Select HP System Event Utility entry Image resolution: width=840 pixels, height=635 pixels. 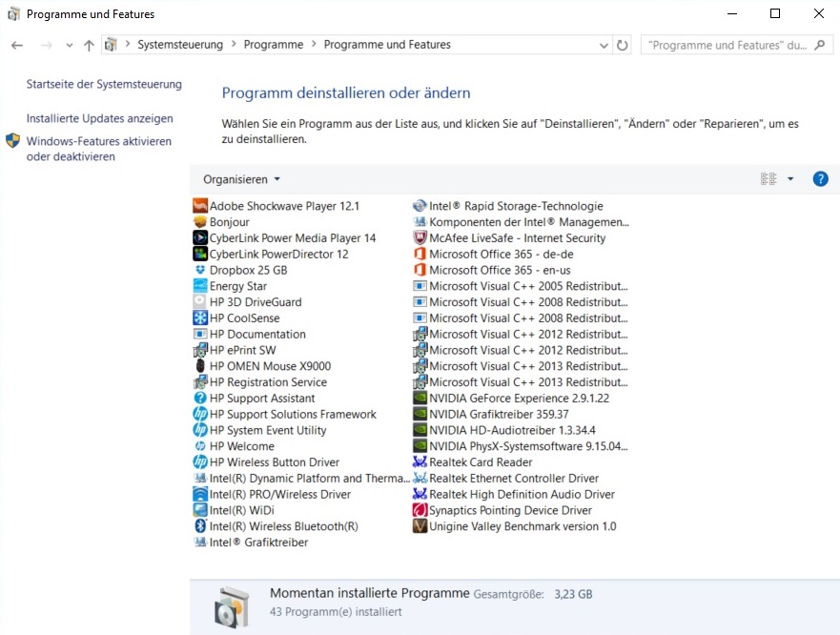(259, 430)
